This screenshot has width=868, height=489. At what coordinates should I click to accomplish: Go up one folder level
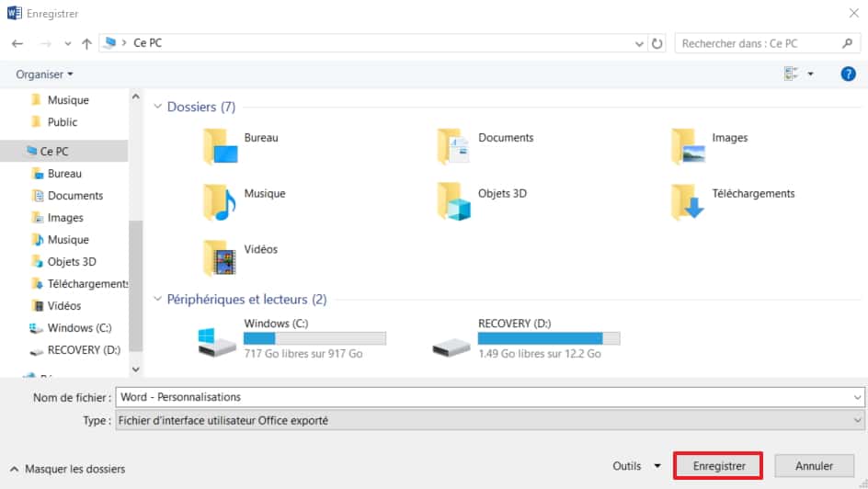[x=86, y=43]
